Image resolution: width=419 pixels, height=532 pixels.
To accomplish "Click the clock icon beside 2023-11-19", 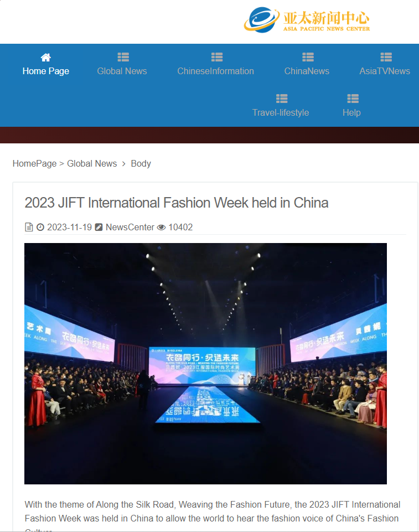I will [40, 228].
